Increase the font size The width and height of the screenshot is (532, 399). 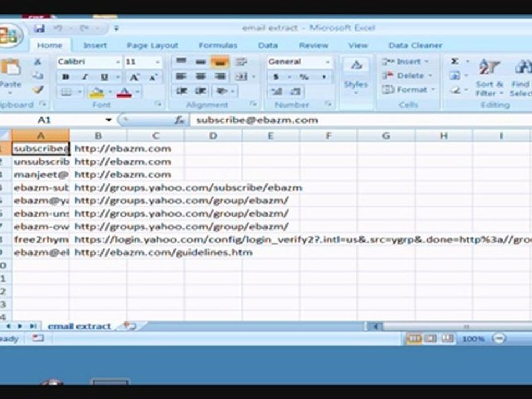(135, 78)
